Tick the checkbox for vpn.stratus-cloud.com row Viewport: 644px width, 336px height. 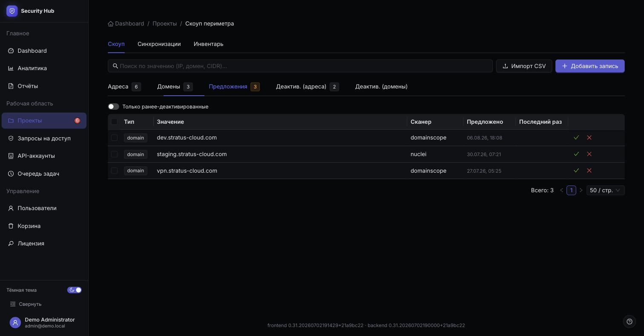click(x=114, y=171)
